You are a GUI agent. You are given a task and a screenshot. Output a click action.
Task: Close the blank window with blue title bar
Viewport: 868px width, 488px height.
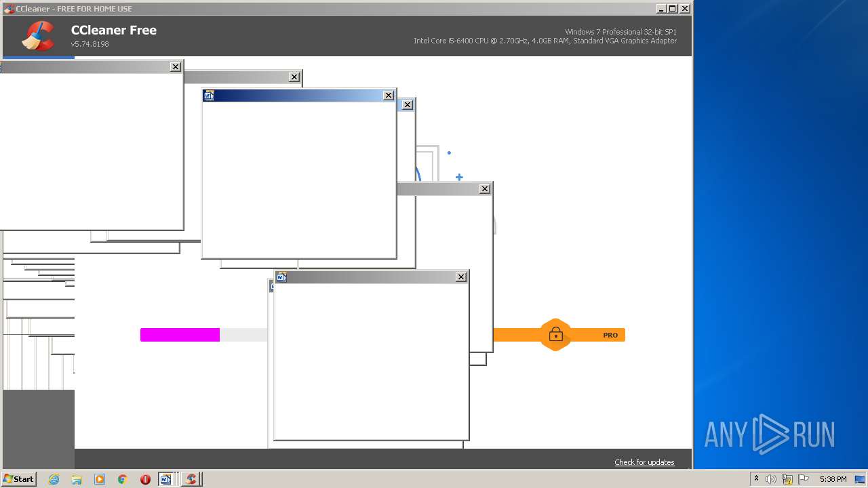coord(389,96)
